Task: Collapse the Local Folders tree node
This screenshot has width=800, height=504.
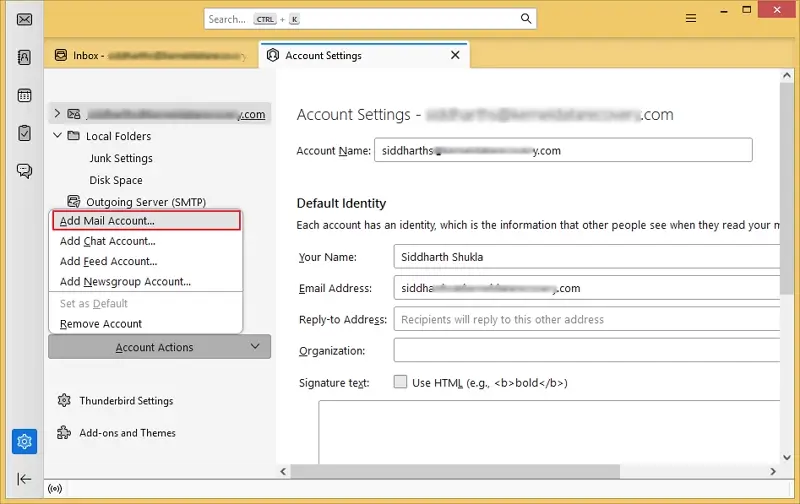Action: pyautogui.click(x=57, y=135)
